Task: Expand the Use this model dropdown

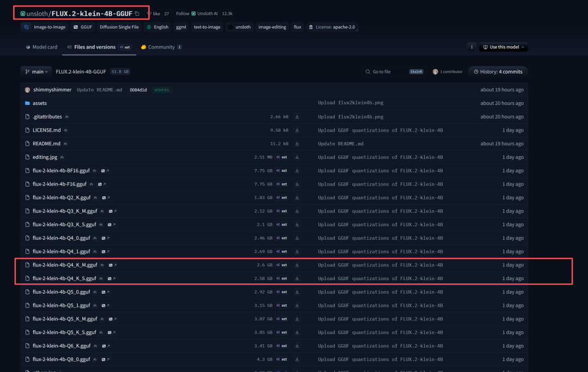Action: point(503,47)
